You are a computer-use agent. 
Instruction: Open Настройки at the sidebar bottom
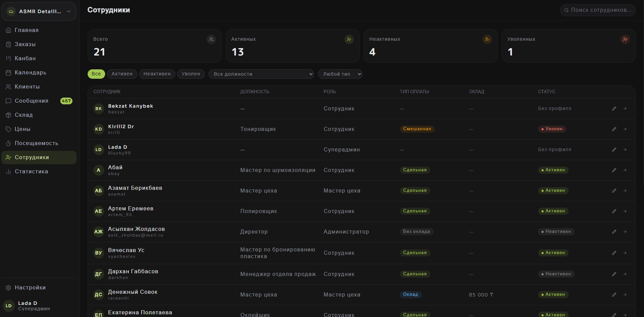tap(39, 288)
